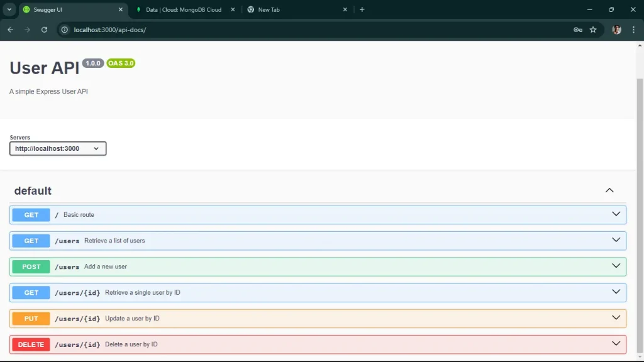Screen dimensions: 644x362
Task: Reload the Swagger UI page
Action: coord(44,30)
